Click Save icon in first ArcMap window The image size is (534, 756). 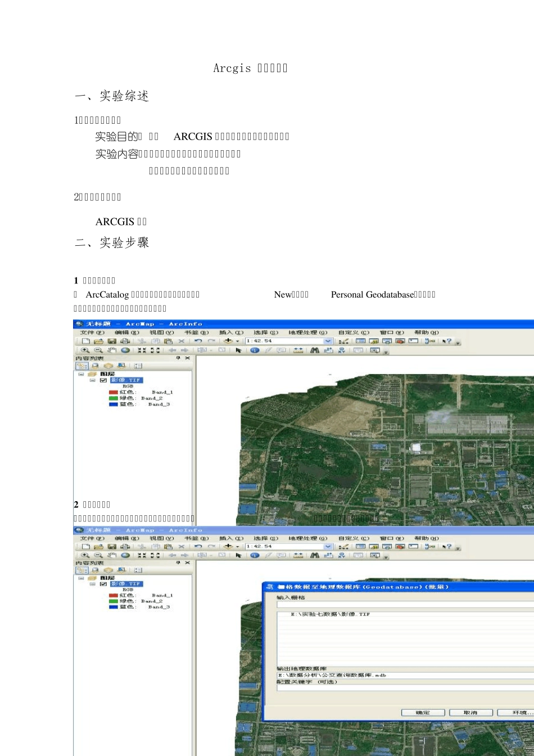coord(112,341)
